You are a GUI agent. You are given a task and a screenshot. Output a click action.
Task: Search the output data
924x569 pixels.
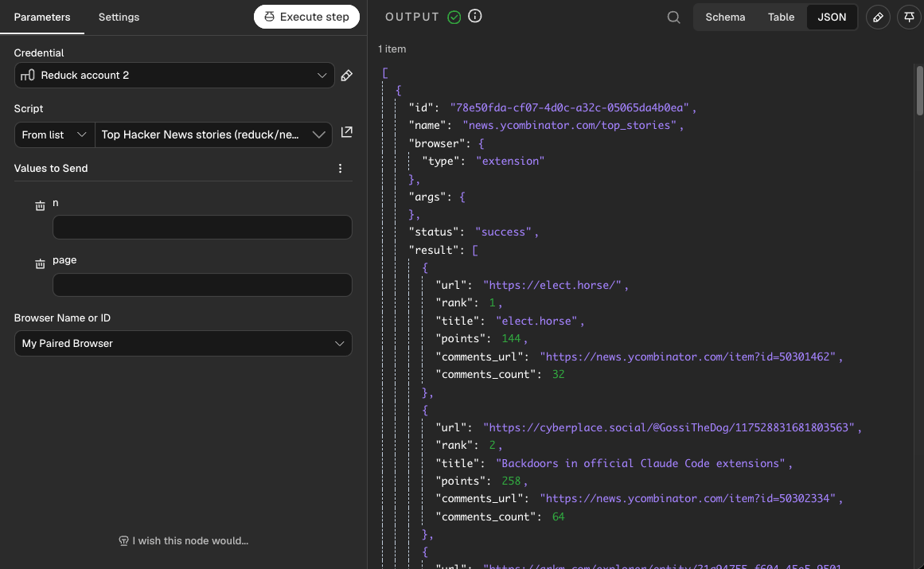coord(673,17)
